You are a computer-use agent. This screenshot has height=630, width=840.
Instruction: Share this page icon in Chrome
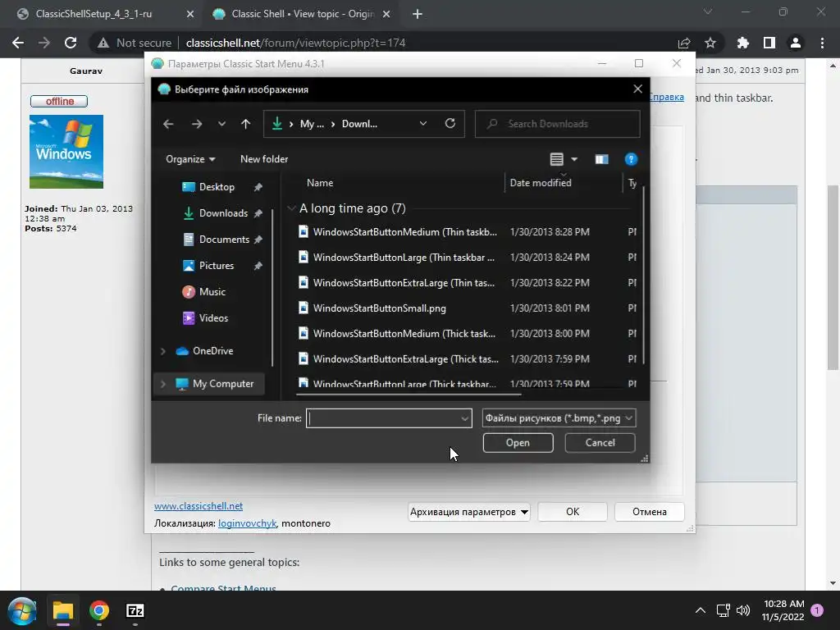pos(684,43)
